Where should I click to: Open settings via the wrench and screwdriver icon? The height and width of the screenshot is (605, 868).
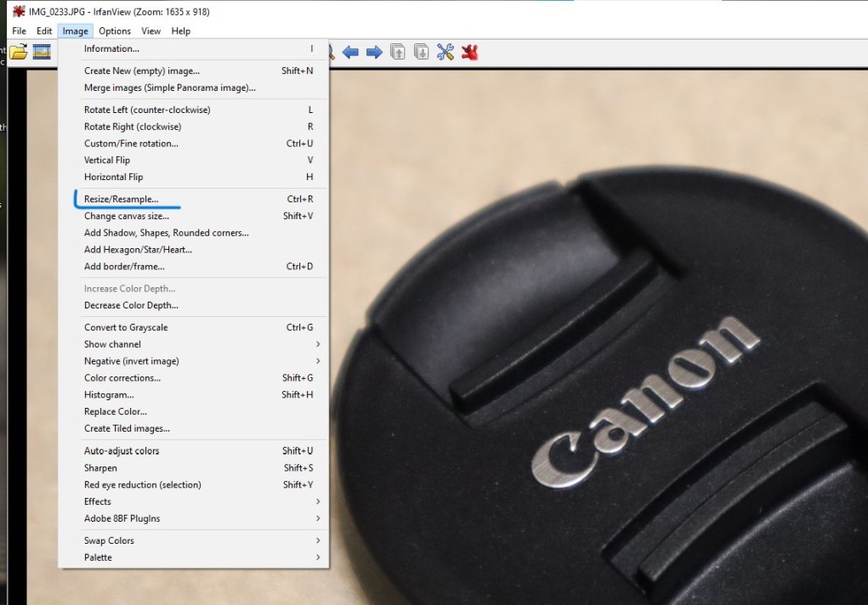tap(445, 52)
